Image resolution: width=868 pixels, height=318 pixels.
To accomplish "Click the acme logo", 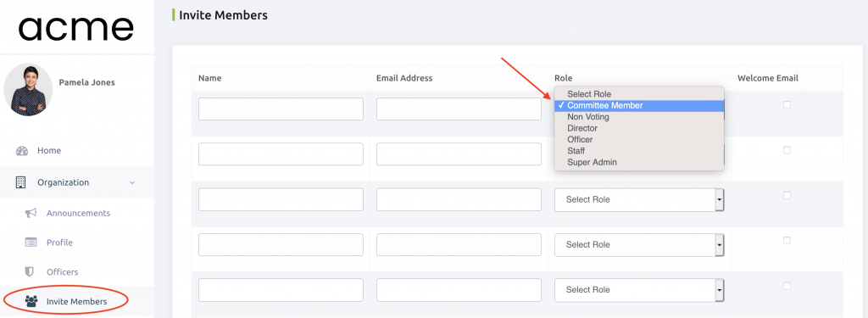I will [76, 28].
